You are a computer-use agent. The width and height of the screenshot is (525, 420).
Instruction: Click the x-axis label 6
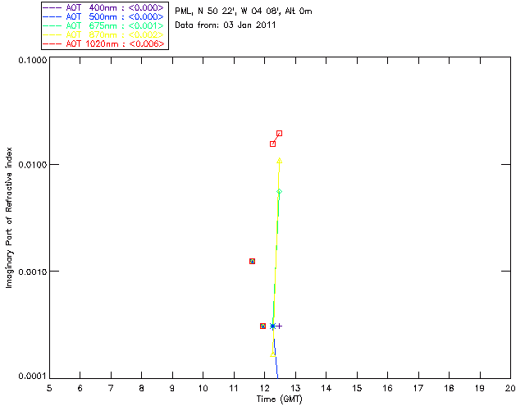click(x=80, y=388)
